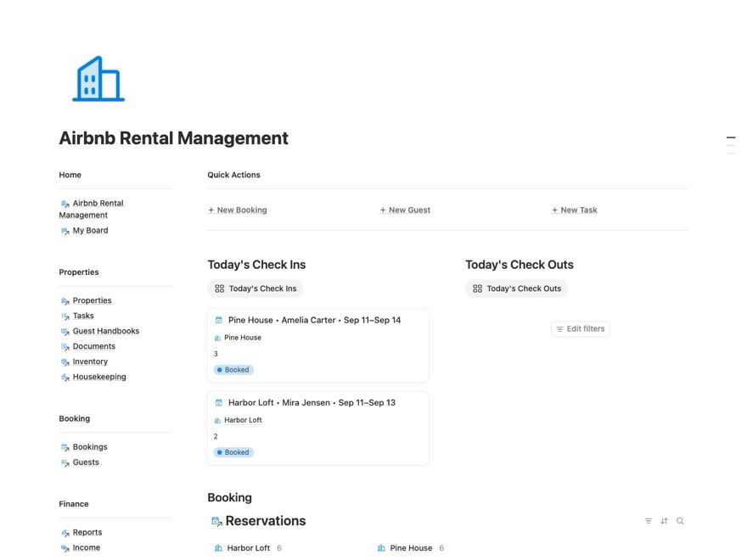Viewport: 747px width, 560px height.
Task: Click the New Guest quick action
Action: [x=405, y=210]
